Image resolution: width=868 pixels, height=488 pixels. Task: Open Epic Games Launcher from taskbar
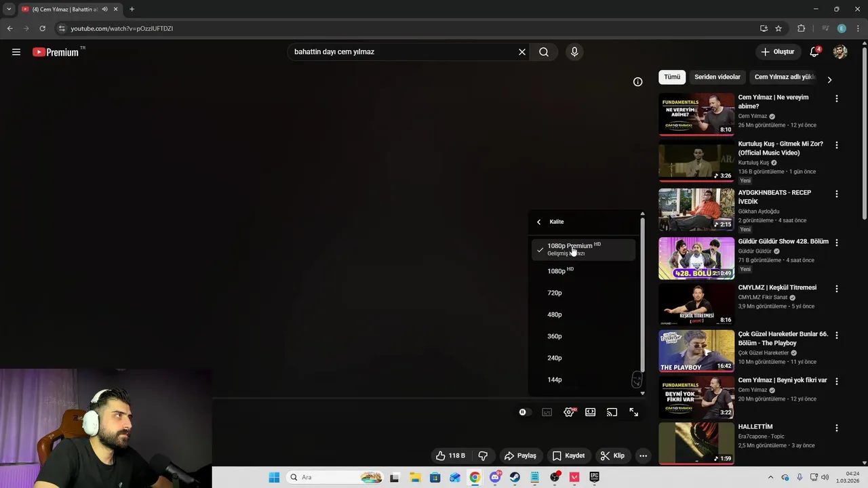click(595, 477)
